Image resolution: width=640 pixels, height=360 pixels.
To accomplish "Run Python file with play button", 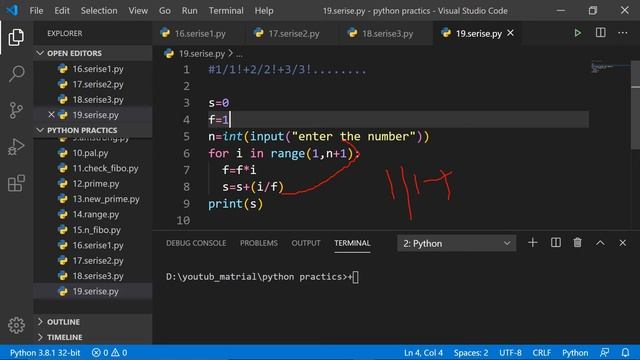I will 578,33.
